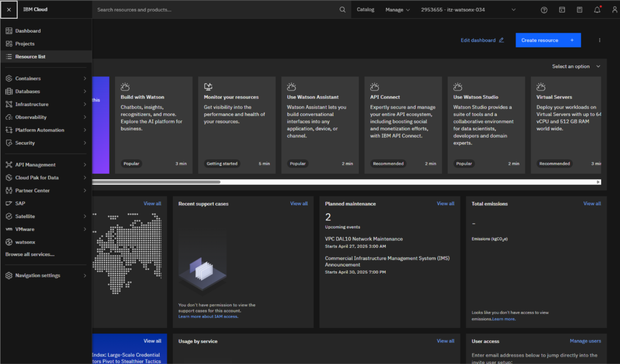The width and height of the screenshot is (620, 364).
Task: Click the Platform Automation icon
Action: point(9,130)
